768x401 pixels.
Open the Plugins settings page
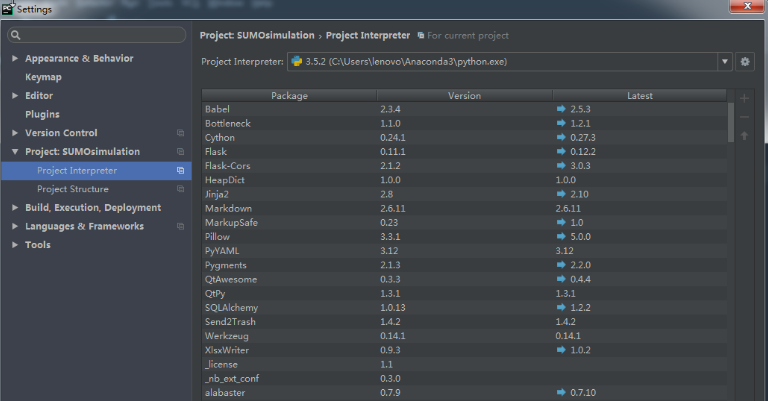pos(42,114)
